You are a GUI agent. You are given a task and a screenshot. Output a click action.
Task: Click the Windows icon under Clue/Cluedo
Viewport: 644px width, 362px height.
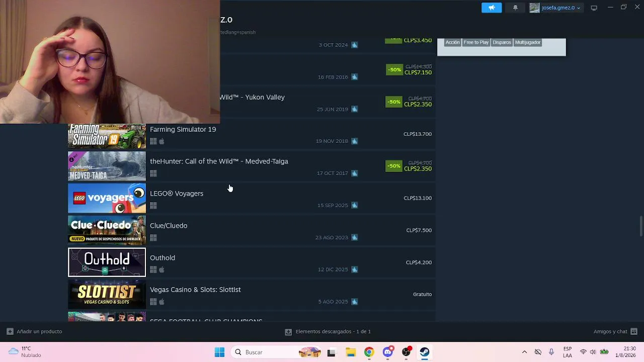coord(153,238)
